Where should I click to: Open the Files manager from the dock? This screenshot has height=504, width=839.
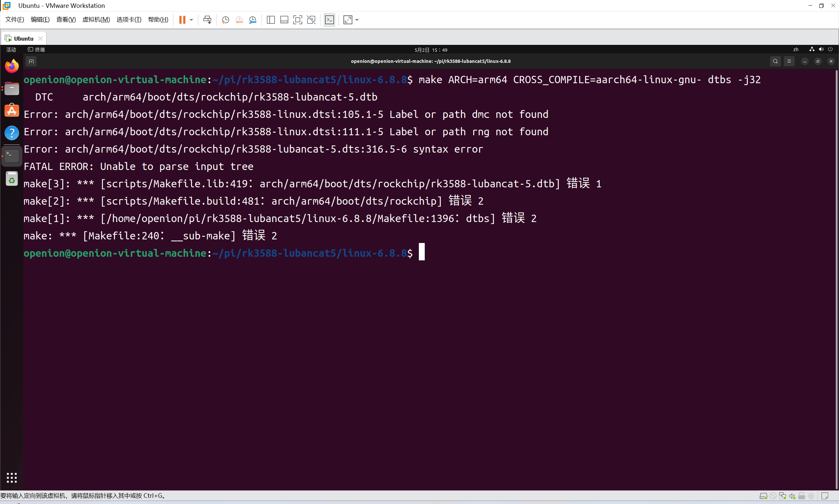[x=11, y=88]
